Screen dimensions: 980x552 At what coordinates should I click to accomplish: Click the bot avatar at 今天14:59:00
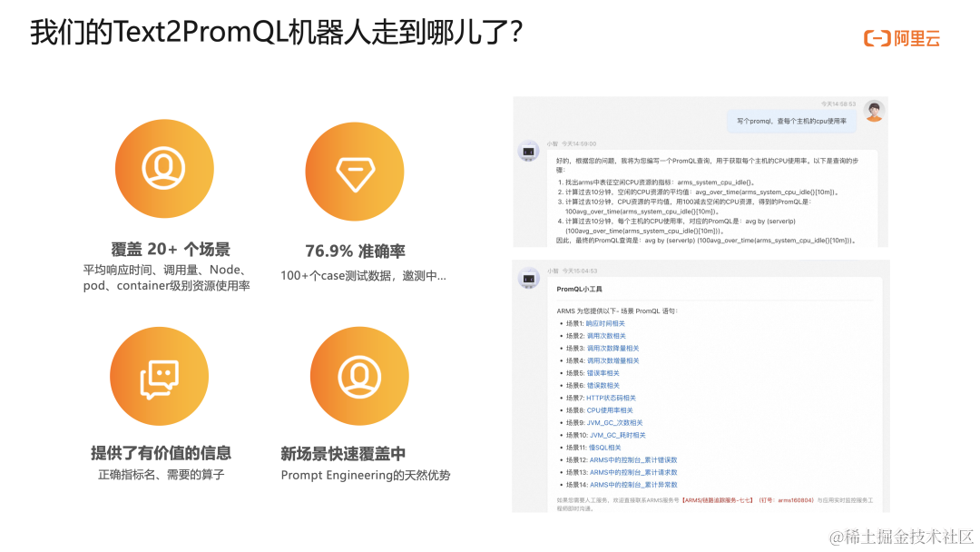(529, 151)
